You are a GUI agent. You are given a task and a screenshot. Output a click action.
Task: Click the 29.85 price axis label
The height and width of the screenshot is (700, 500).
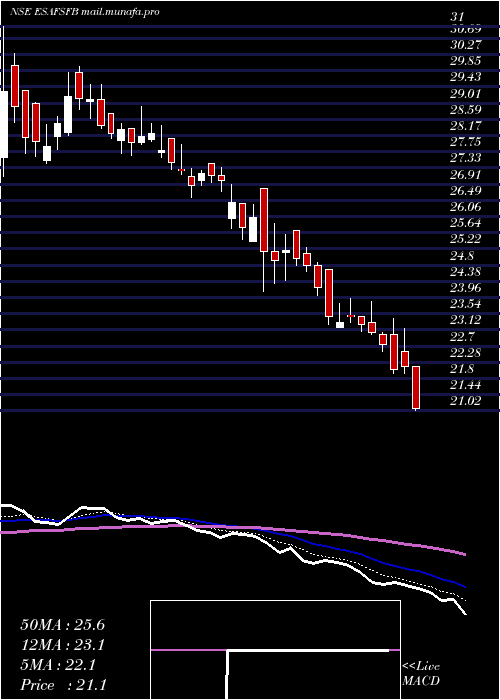466,61
